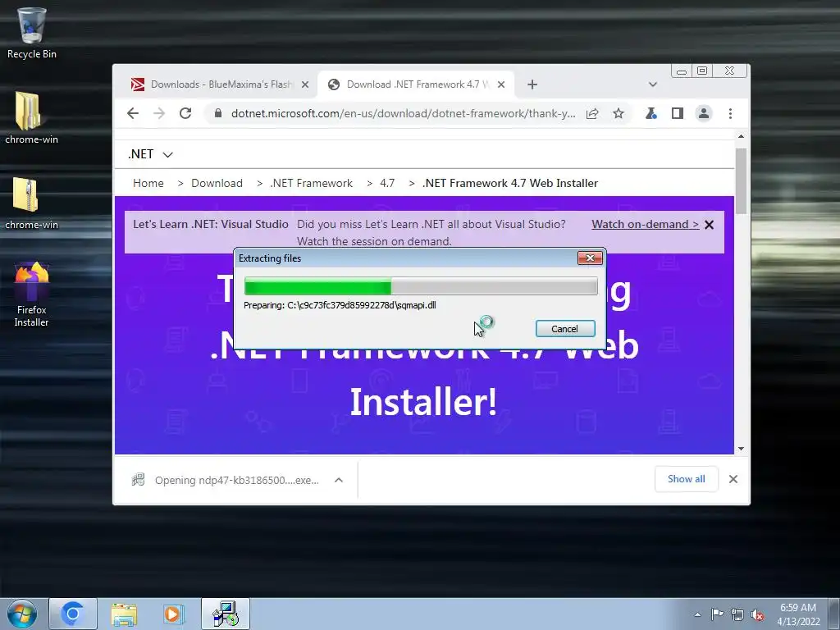Select the lower chrome-win zip folder on the desktop
This screenshot has height=630, width=840.
(x=31, y=203)
